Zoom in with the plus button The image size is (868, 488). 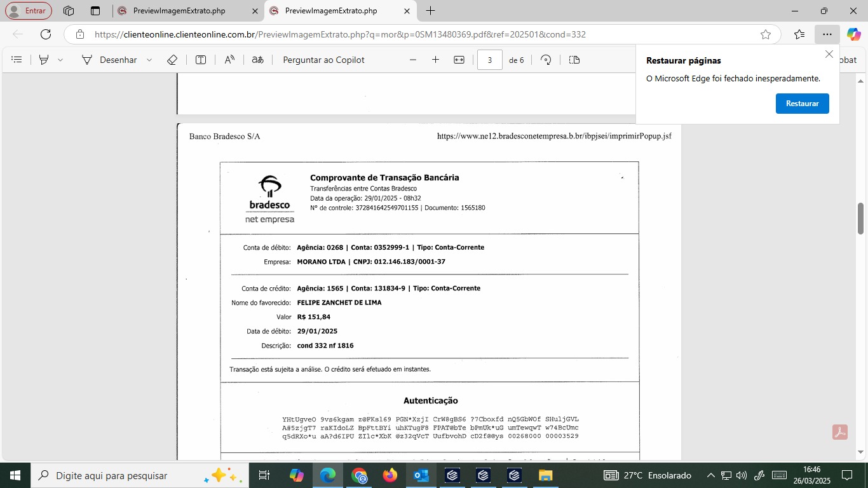point(435,60)
